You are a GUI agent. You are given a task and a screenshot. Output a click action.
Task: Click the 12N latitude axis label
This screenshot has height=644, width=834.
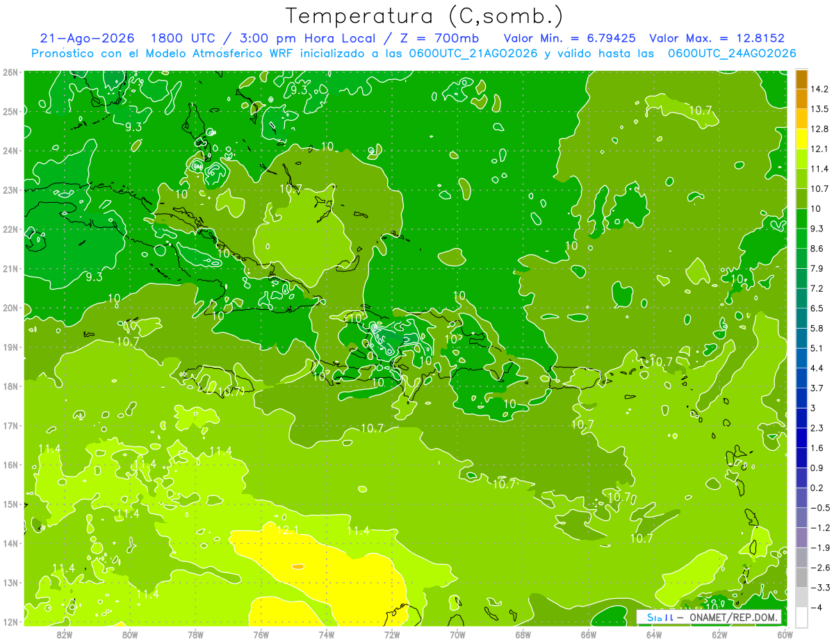10,622
